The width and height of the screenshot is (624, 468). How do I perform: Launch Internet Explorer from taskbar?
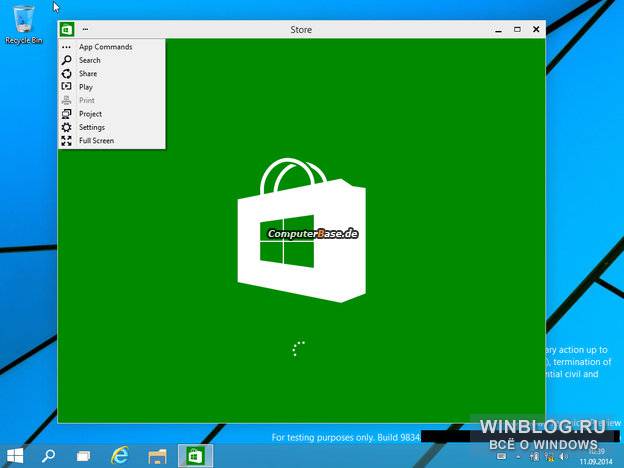click(119, 456)
